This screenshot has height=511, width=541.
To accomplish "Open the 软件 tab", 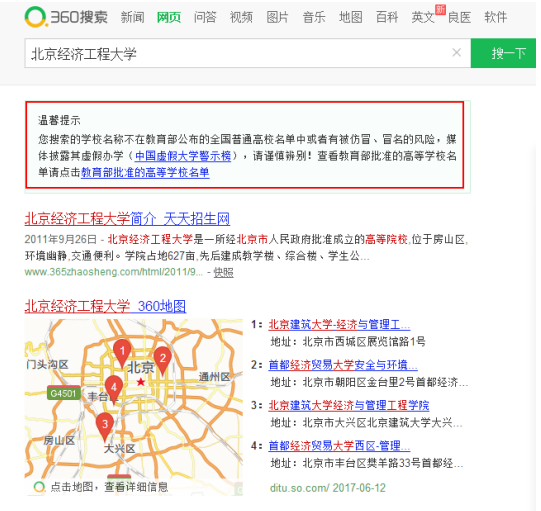I will 496,17.
